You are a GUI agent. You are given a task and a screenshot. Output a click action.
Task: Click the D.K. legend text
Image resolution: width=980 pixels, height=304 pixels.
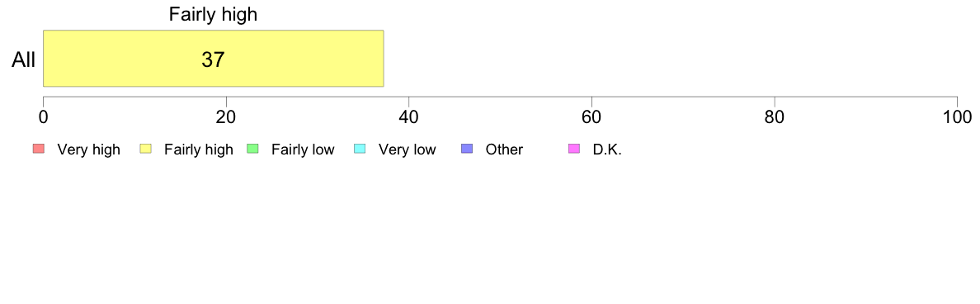click(x=607, y=150)
